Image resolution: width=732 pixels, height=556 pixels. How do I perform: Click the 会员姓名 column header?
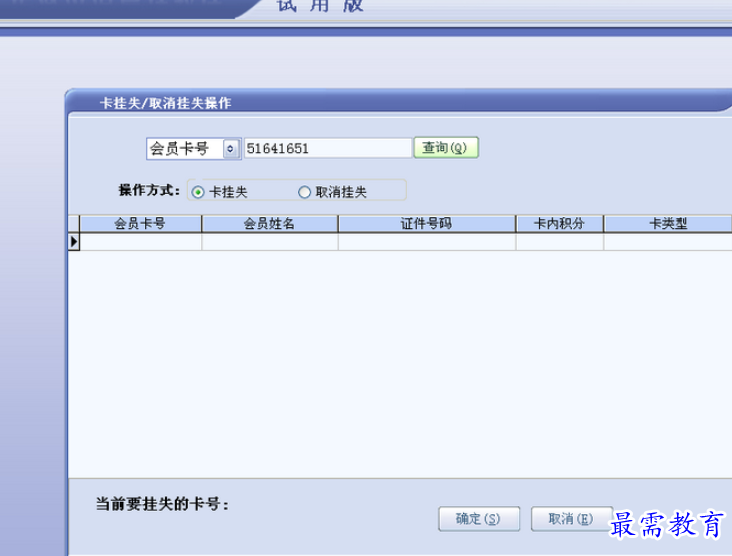(270, 224)
